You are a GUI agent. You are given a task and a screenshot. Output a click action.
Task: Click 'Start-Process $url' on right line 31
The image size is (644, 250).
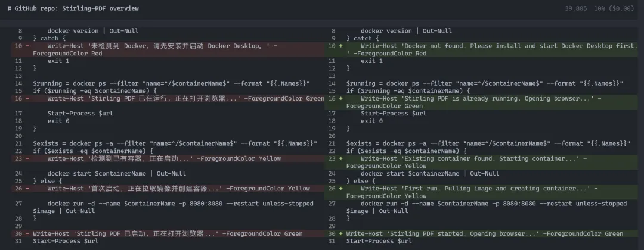pos(379,241)
